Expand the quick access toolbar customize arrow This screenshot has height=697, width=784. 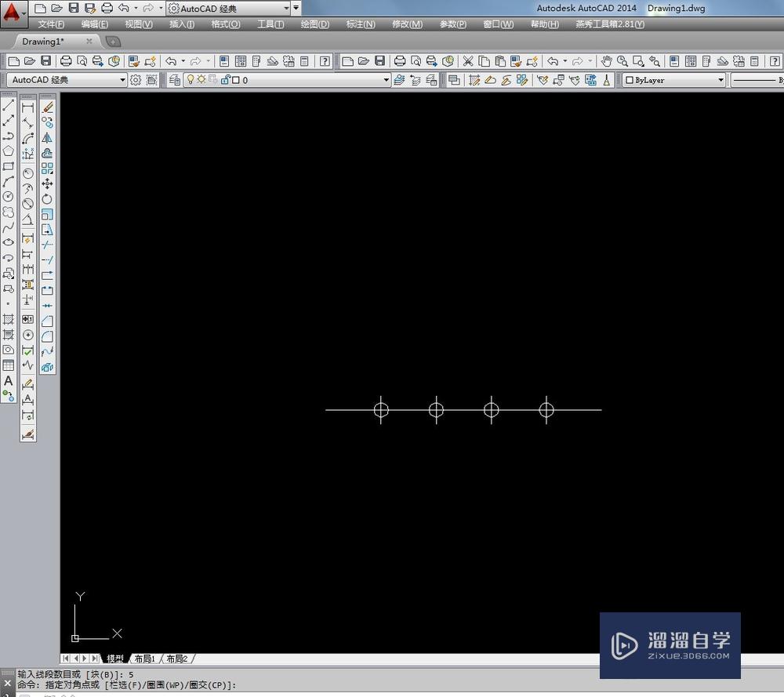click(296, 8)
